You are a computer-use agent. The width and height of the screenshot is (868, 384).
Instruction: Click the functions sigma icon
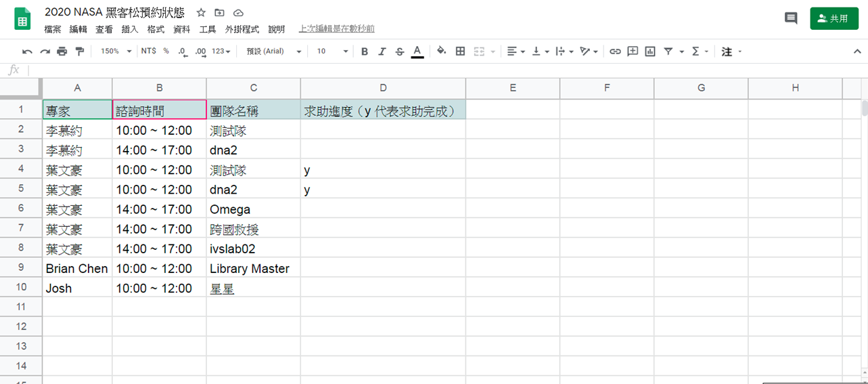click(x=695, y=51)
